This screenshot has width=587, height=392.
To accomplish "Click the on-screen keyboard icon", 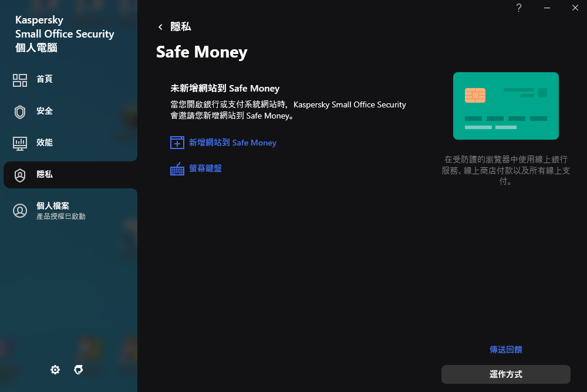I will point(177,169).
